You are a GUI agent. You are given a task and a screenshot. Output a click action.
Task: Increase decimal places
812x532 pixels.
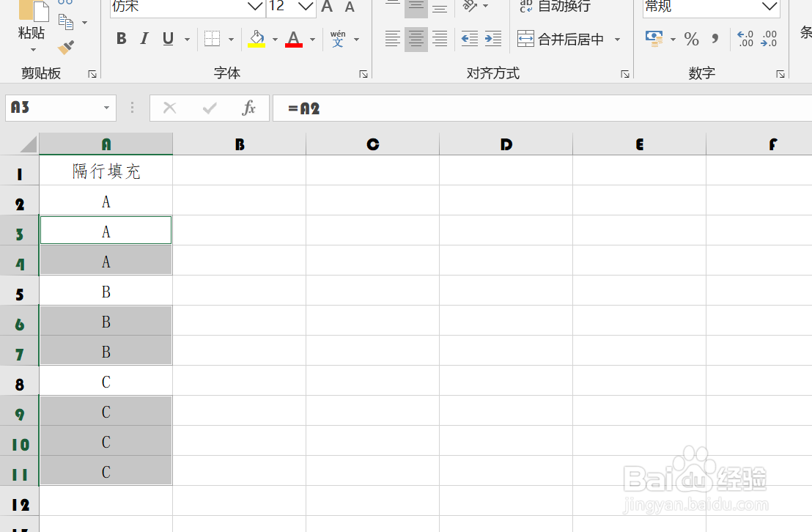[x=745, y=39]
